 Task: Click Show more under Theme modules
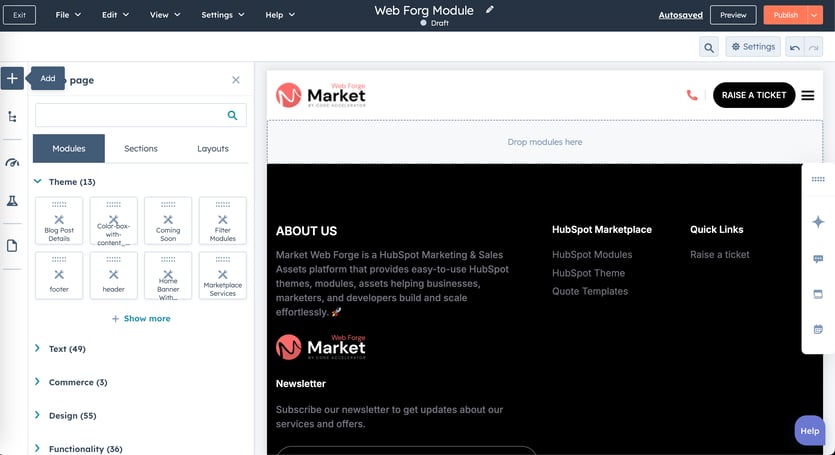141,319
